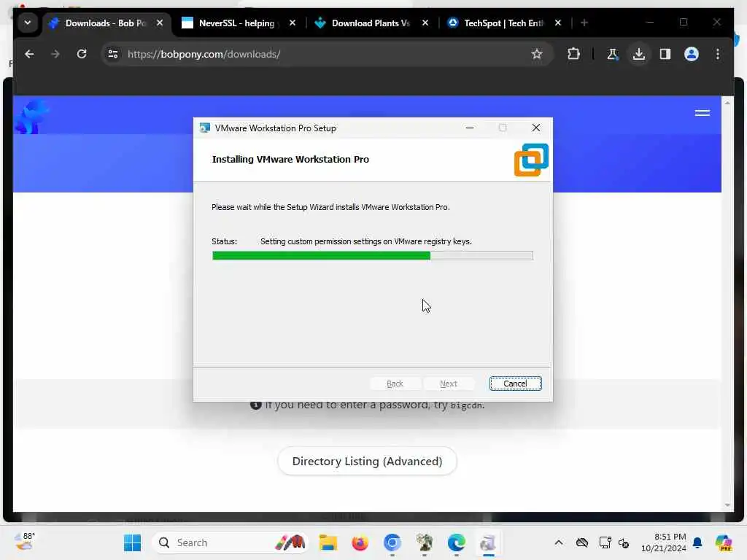Show browser downloads
The image size is (747, 560).
click(x=639, y=54)
